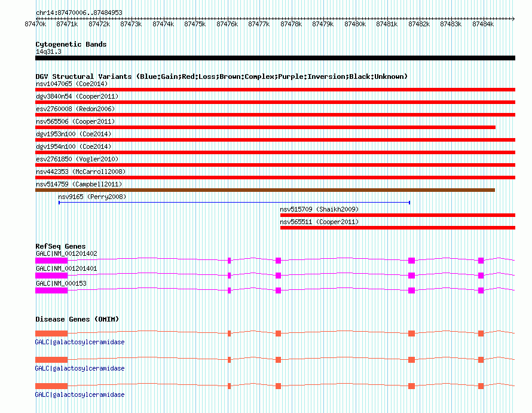Screen dimensions: 532x413
Task: Click the red bar under nsv442353
Action: pos(275,178)
